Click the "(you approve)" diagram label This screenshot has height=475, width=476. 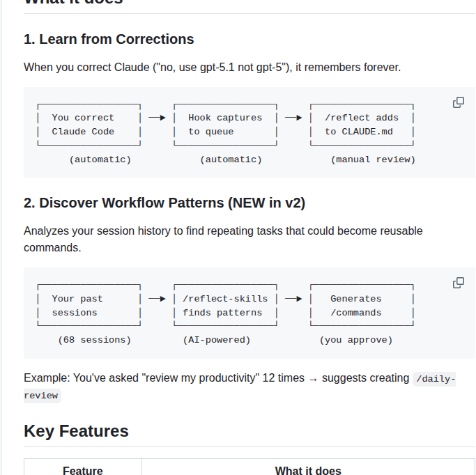[x=356, y=341]
